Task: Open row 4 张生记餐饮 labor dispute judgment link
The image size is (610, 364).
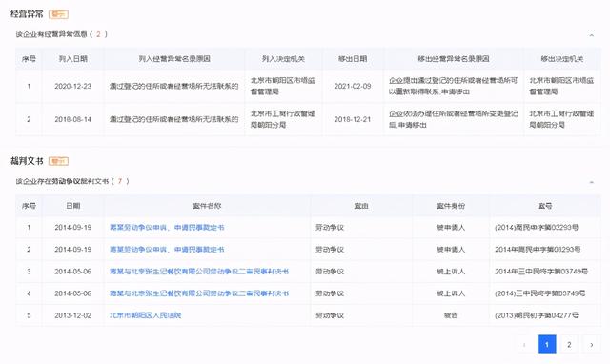Action: tap(199, 293)
